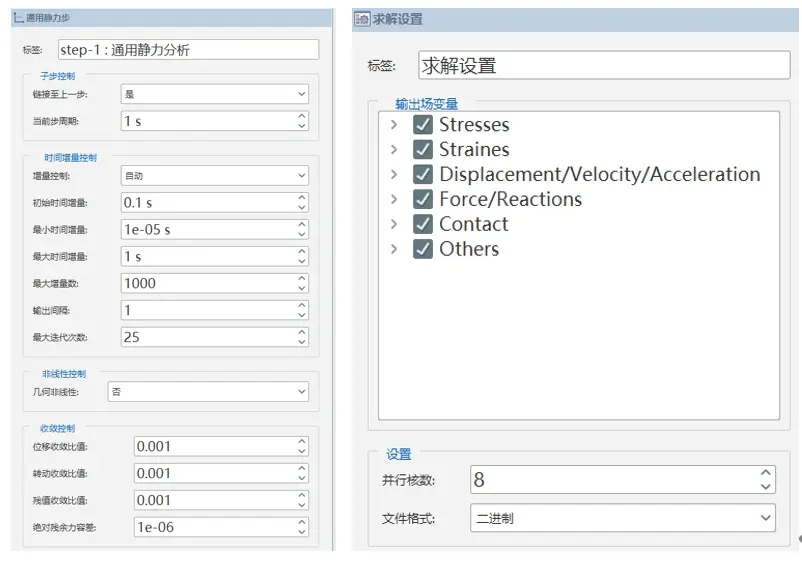Click the 转动收敛比值 field
The image size is (802, 561).
coord(221,474)
